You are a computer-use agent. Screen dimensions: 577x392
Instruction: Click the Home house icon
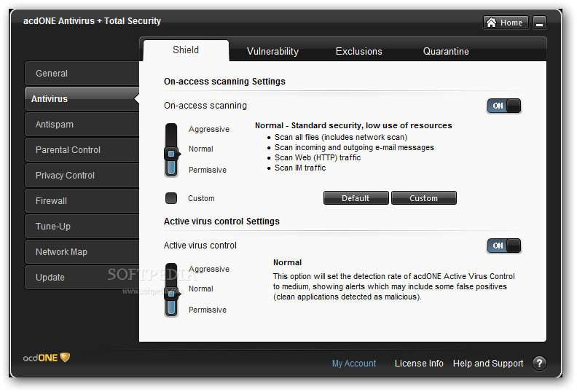click(x=491, y=23)
